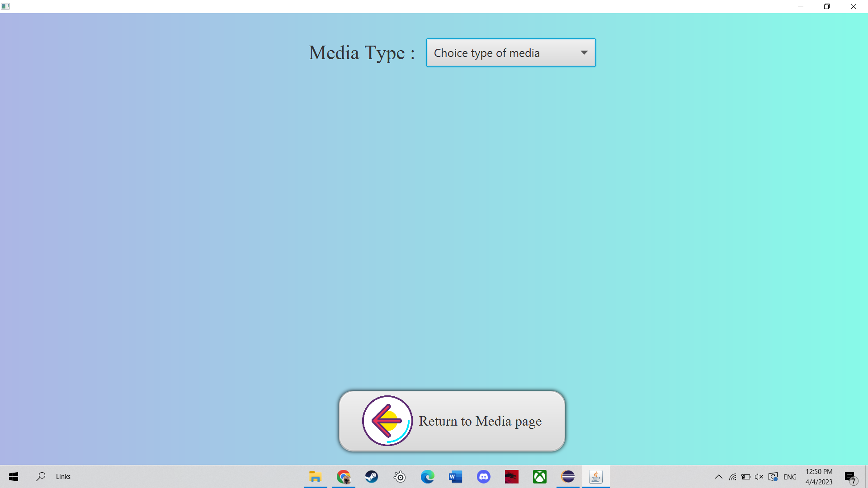Open the notification center with 7 alerts

pos(850,477)
